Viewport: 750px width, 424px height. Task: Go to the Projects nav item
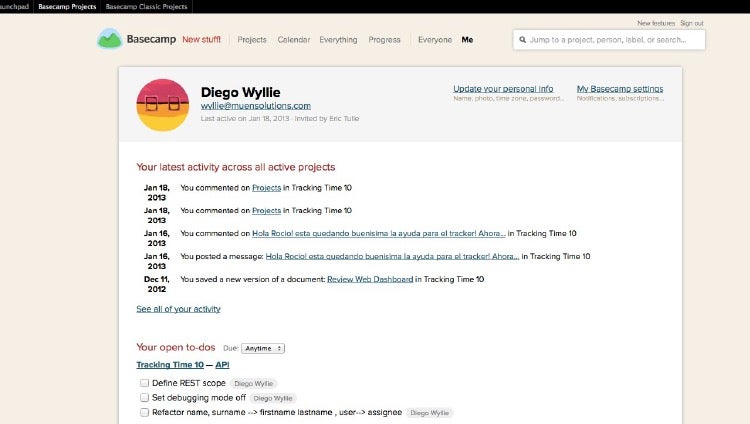click(252, 40)
